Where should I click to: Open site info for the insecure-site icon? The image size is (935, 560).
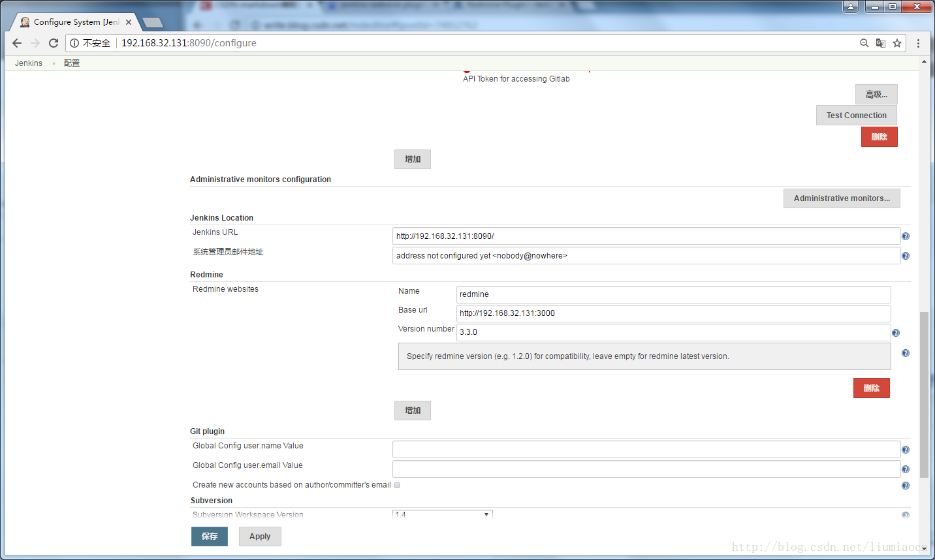coord(74,43)
